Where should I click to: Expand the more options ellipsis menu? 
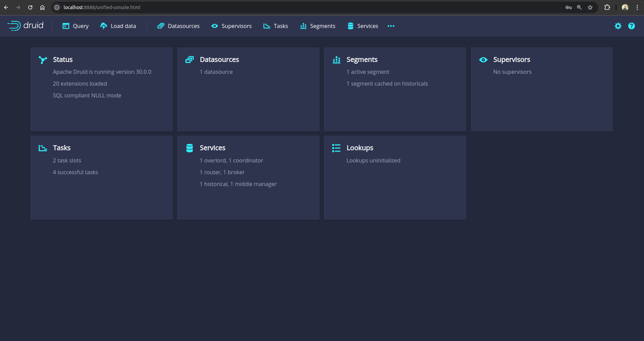pos(391,26)
